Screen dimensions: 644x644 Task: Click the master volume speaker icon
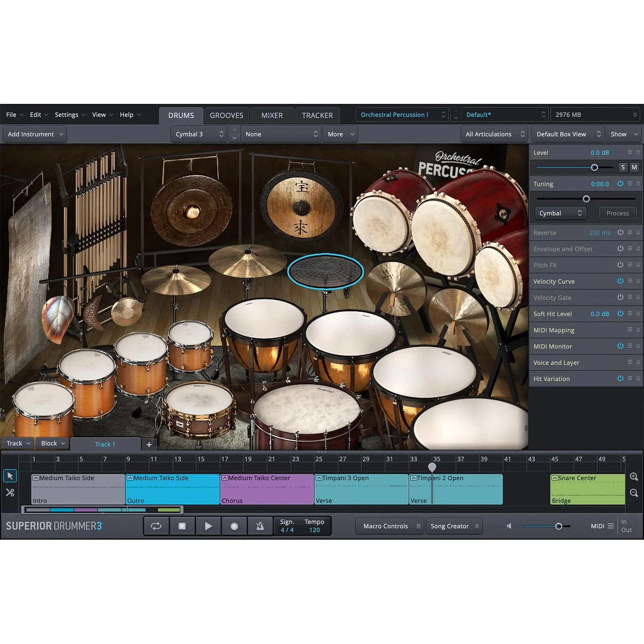tap(509, 526)
